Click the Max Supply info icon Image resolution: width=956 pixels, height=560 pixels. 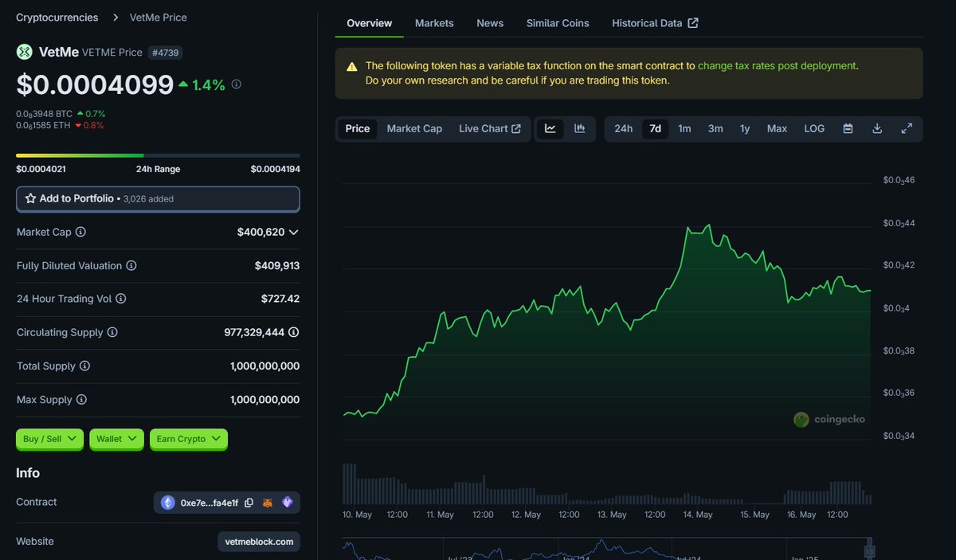(81, 399)
